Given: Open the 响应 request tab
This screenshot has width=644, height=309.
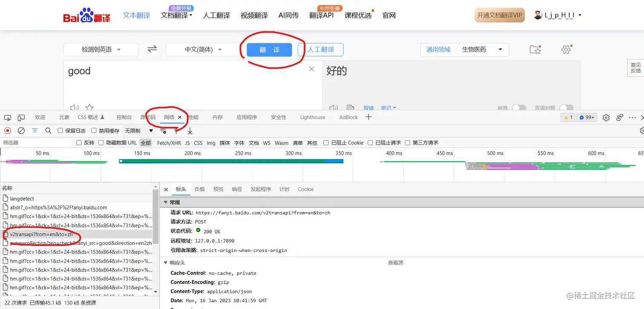Looking at the screenshot, I should (x=237, y=189).
